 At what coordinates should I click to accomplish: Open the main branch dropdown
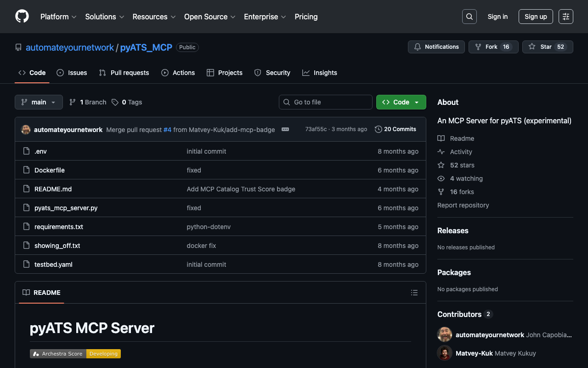pyautogui.click(x=39, y=102)
